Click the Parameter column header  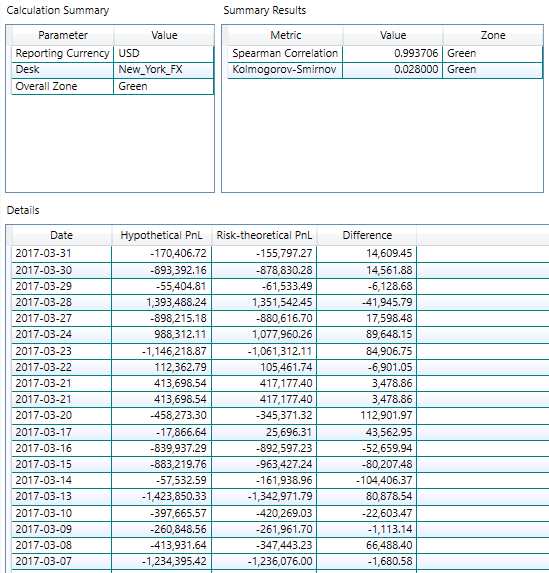point(63,35)
